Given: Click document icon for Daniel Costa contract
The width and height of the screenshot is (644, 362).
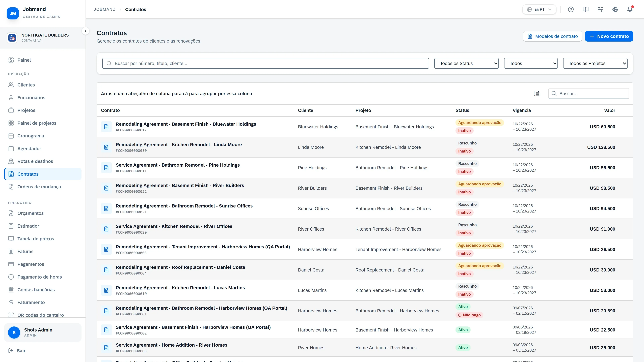Looking at the screenshot, I should pos(106,270).
